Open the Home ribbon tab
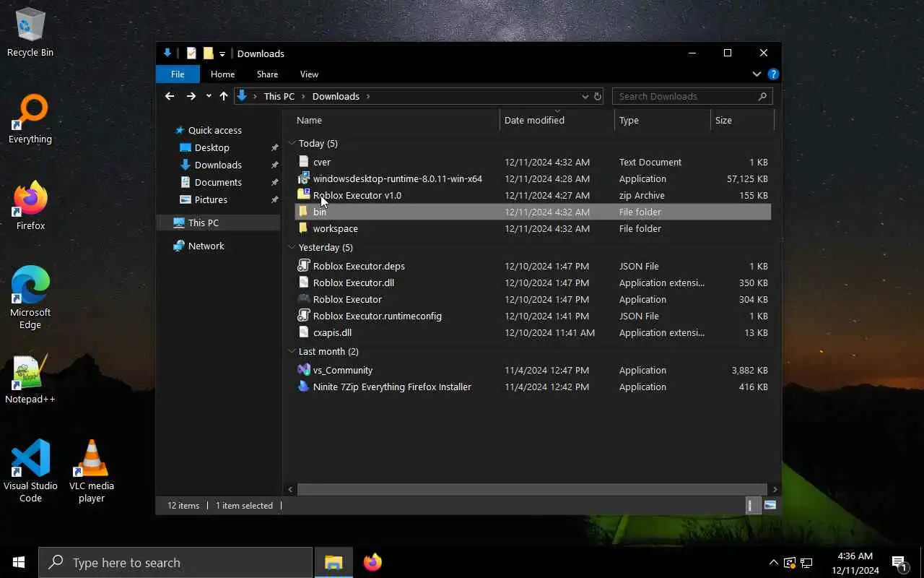This screenshot has height=578, width=924. point(222,74)
